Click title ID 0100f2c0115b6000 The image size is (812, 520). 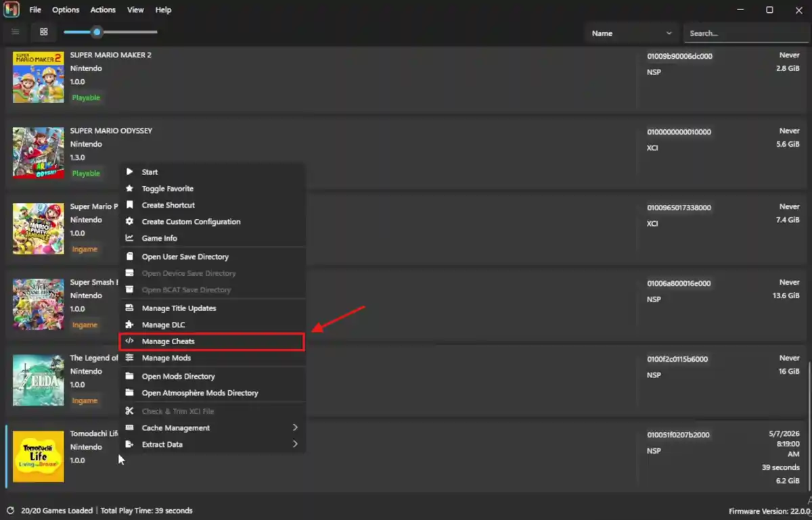(x=677, y=359)
